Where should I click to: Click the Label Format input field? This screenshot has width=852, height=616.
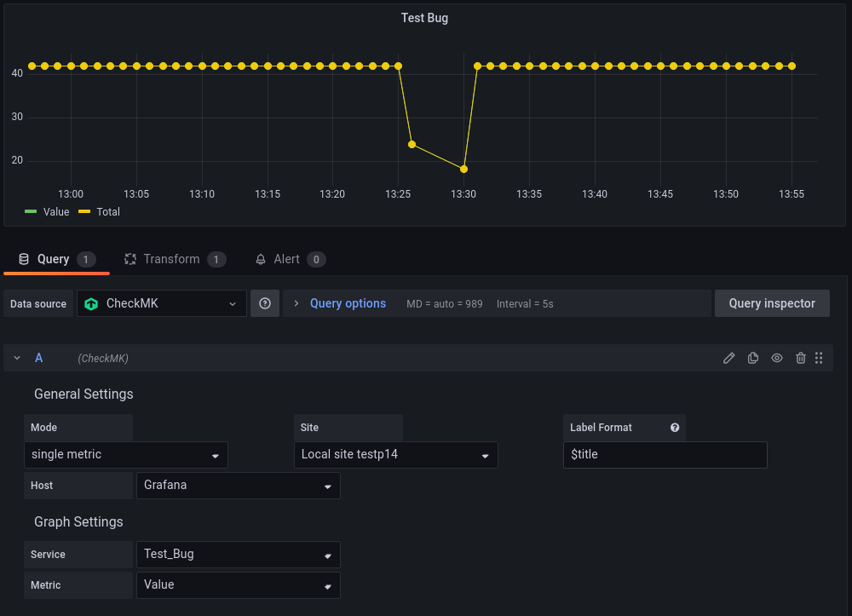tap(665, 455)
